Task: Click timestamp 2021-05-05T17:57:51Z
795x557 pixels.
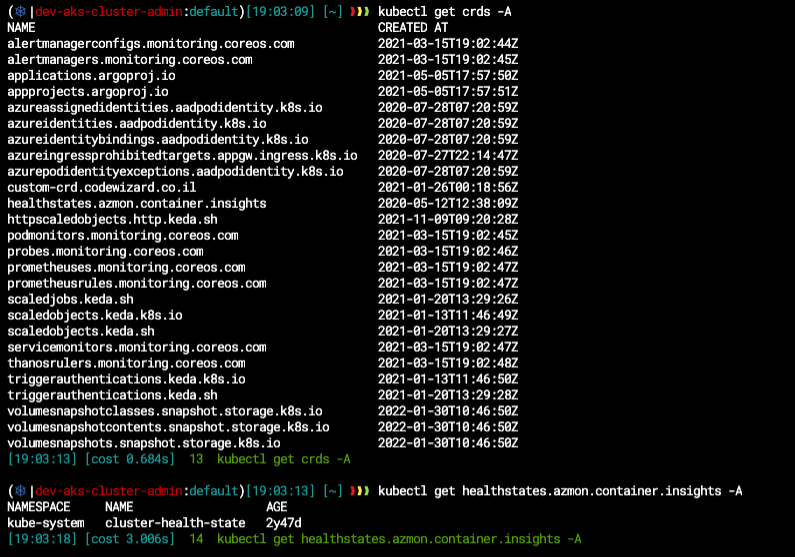Action: (448, 91)
